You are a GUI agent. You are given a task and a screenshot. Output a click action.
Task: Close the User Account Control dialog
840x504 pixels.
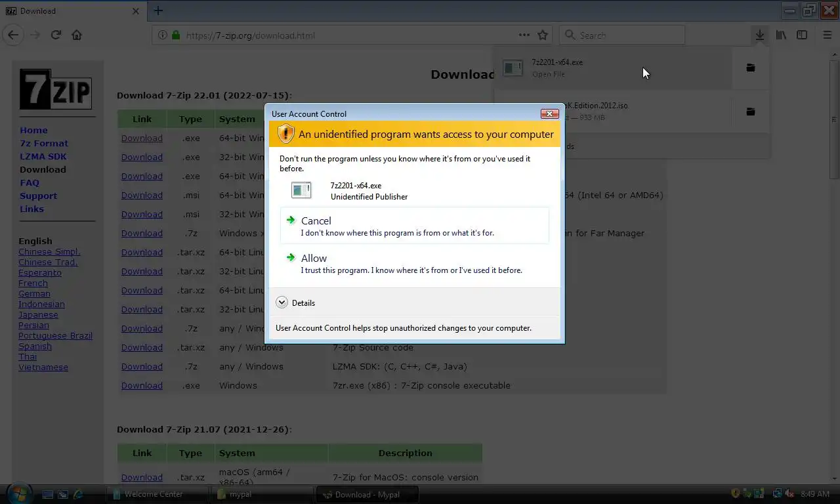click(x=549, y=114)
